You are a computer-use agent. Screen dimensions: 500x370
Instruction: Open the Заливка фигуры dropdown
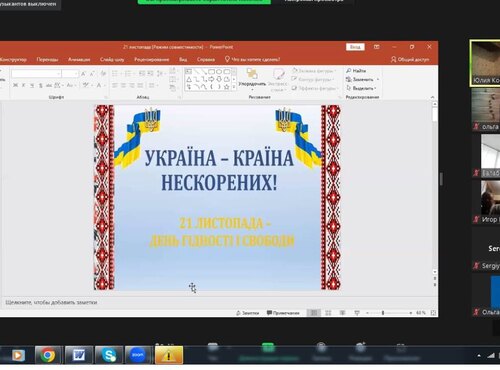pos(314,71)
